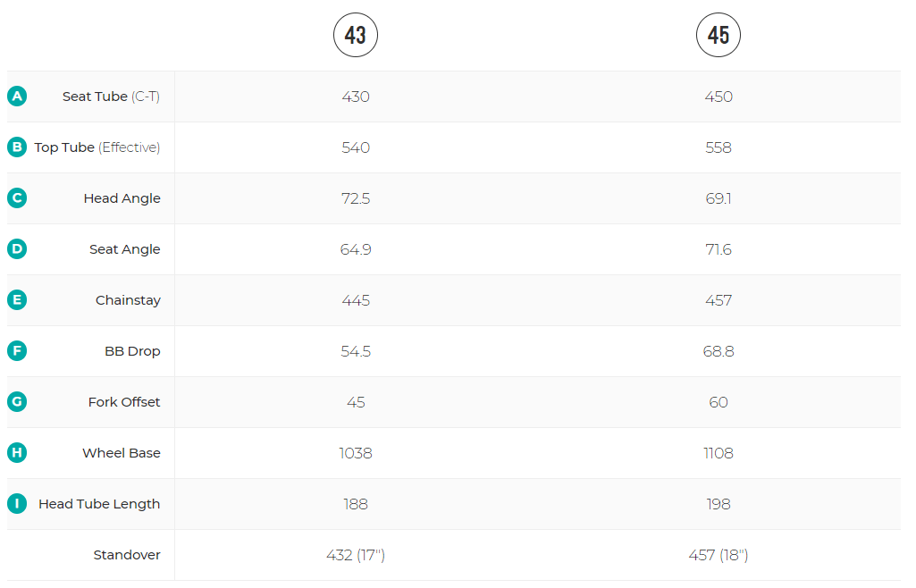The height and width of the screenshot is (588, 916).
Task: Click the teal A badge icon
Action: (16, 97)
